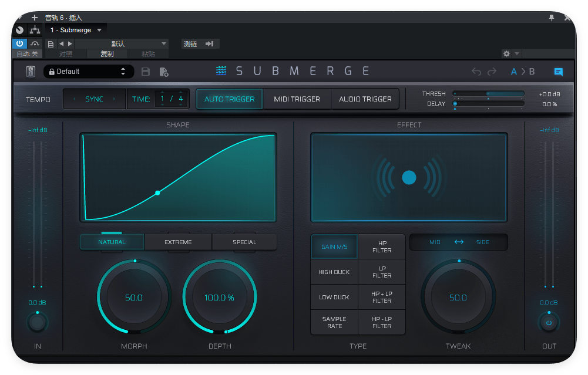Undo last change arrow

[476, 71]
